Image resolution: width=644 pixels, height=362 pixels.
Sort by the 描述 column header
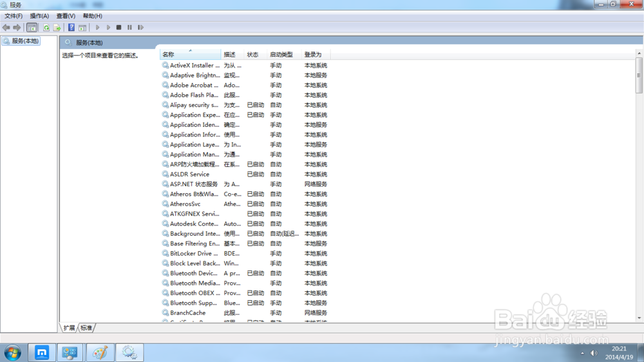coord(232,55)
